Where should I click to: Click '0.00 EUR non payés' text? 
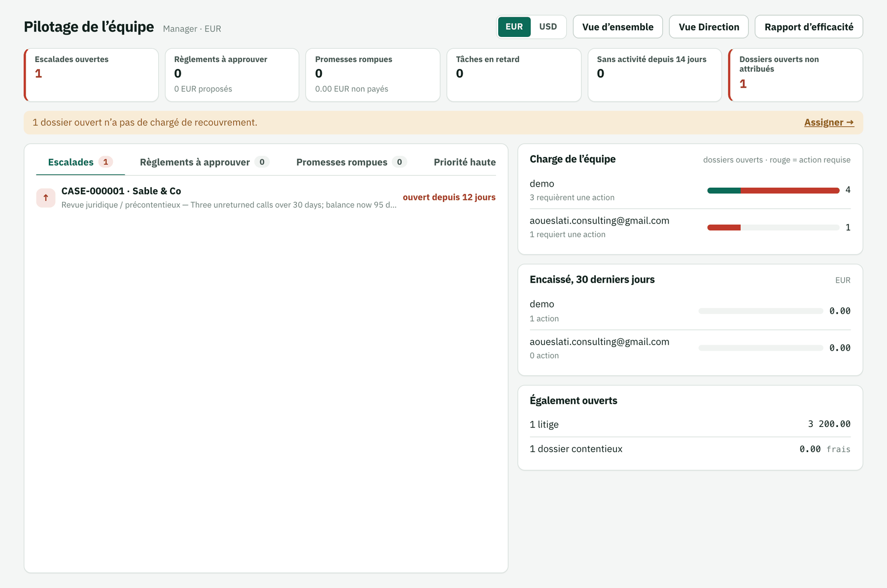coord(352,89)
